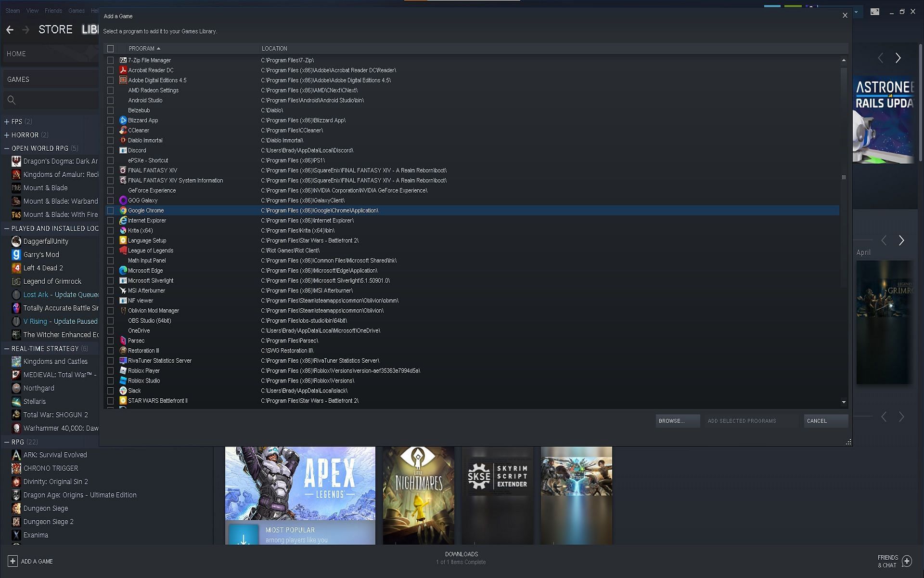Click the program list vertical scrollbar thumb
The image size is (924, 578).
(x=844, y=177)
